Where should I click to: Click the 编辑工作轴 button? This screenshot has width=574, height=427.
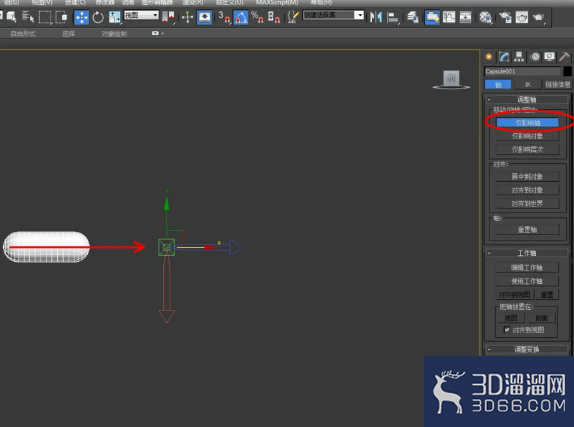pyautogui.click(x=527, y=268)
